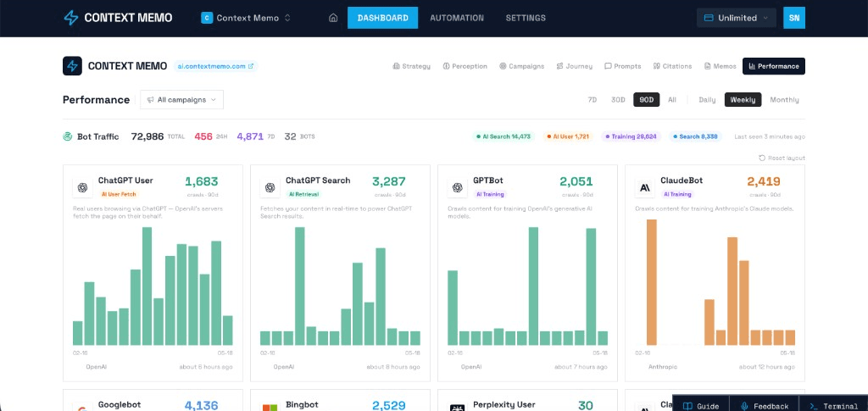868x411 pixels.
Task: Switch granularity to Weekly
Action: click(743, 99)
